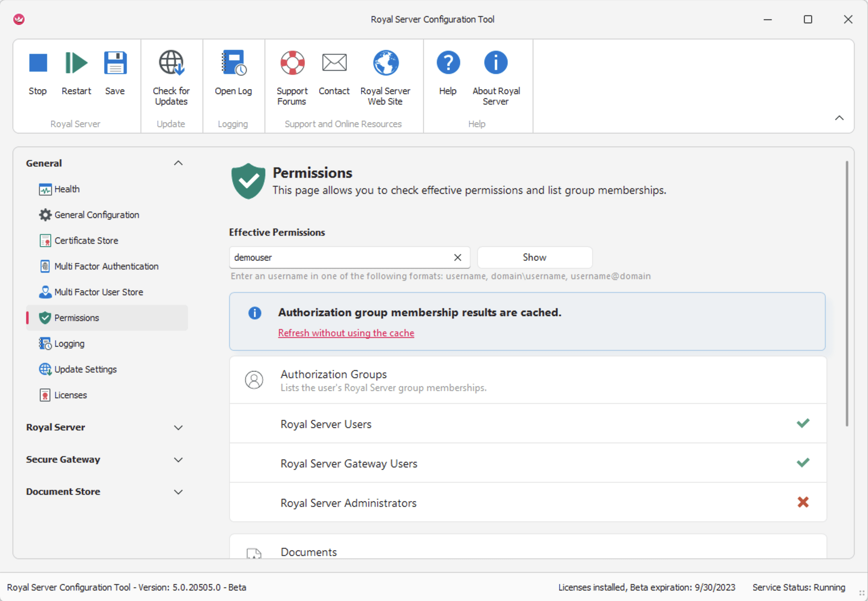Open Royal Server Web Site
The height and width of the screenshot is (601, 868).
(x=385, y=77)
